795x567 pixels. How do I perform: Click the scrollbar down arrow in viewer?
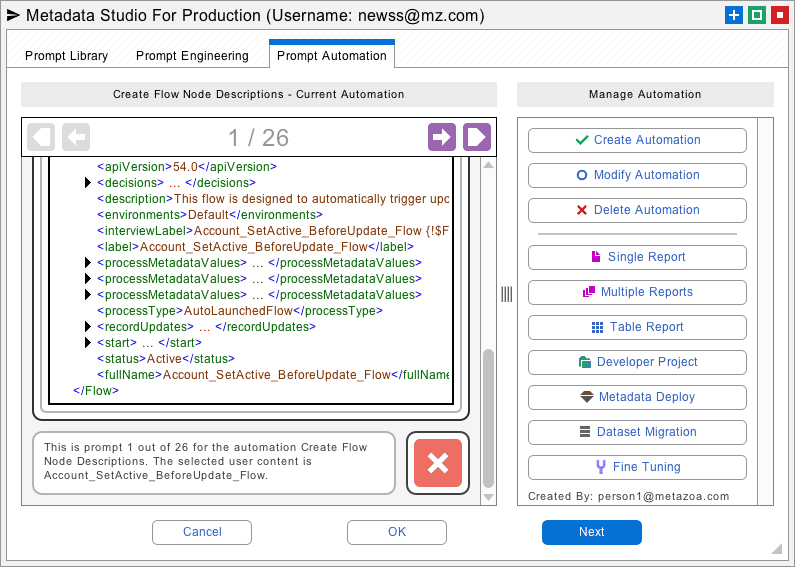[x=488, y=498]
